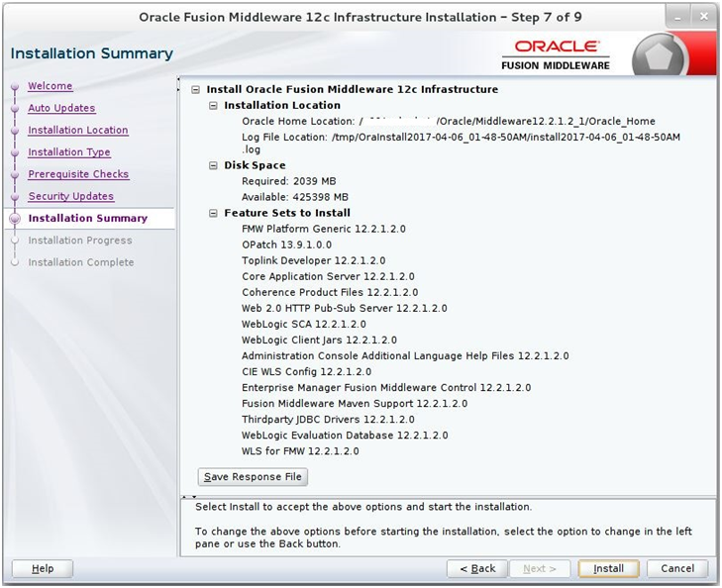The image size is (722, 588).
Task: Click the Disk Space section heading
Action: click(x=255, y=165)
